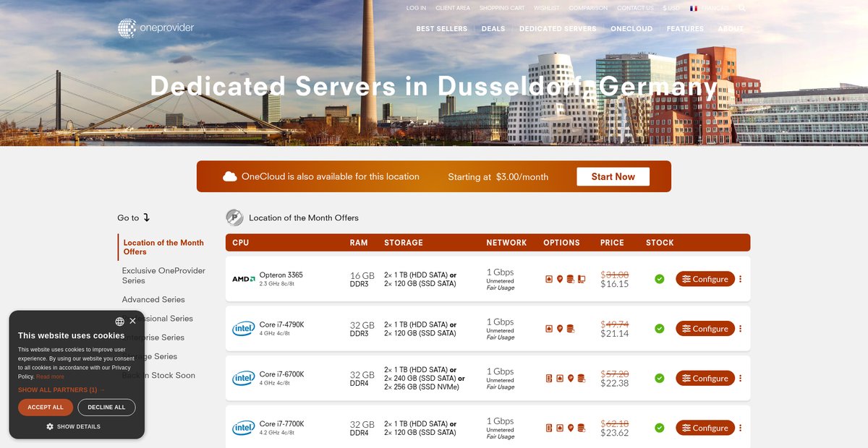The image size is (868, 448).
Task: Click the map pin option icon for Core i7-6700K
Action: [571, 378]
